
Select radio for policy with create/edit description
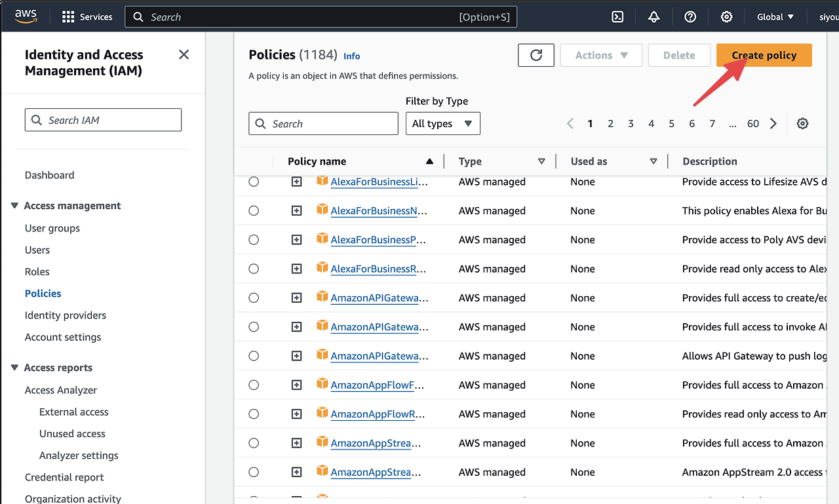tap(254, 298)
